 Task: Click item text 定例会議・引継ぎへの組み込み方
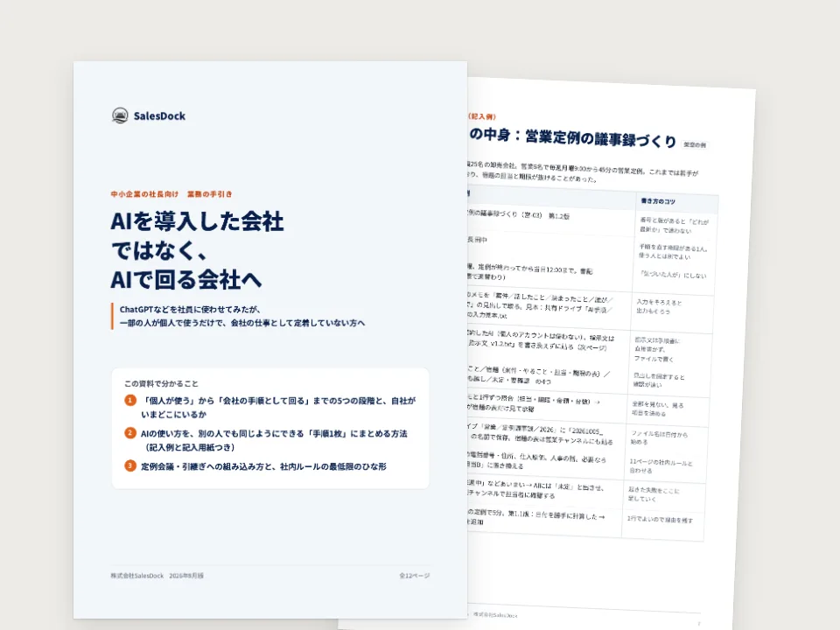pyautogui.click(x=263, y=466)
